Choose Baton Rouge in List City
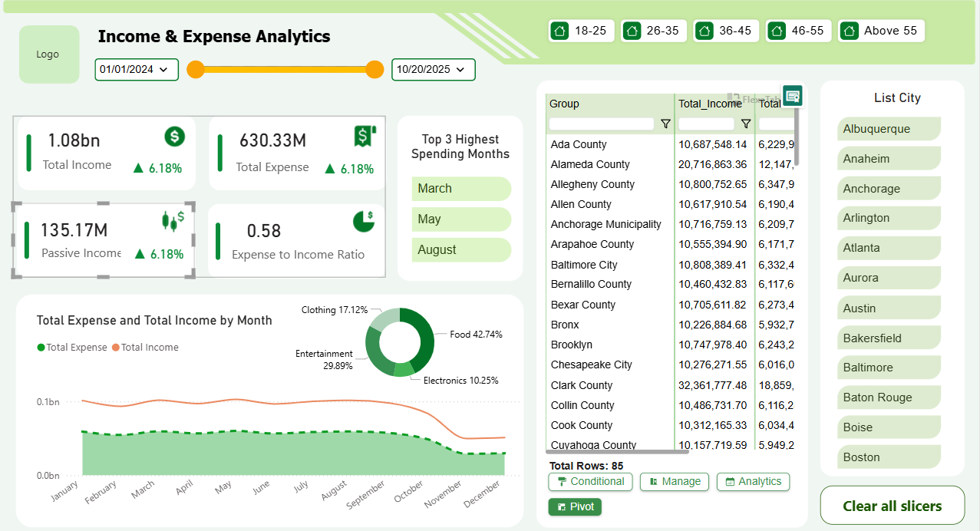 [x=889, y=397]
